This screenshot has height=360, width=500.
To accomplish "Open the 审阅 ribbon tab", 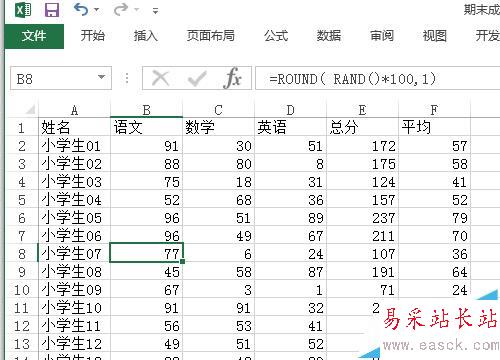I will [382, 36].
